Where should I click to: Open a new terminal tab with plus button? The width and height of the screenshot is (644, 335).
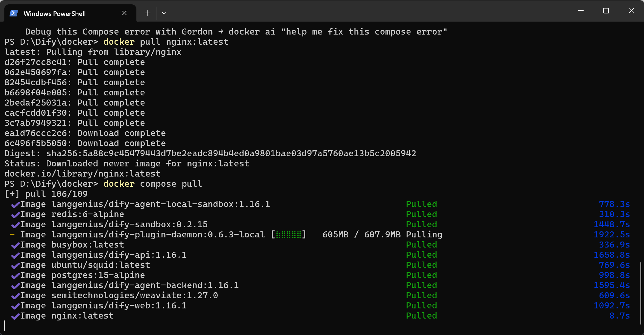148,13
